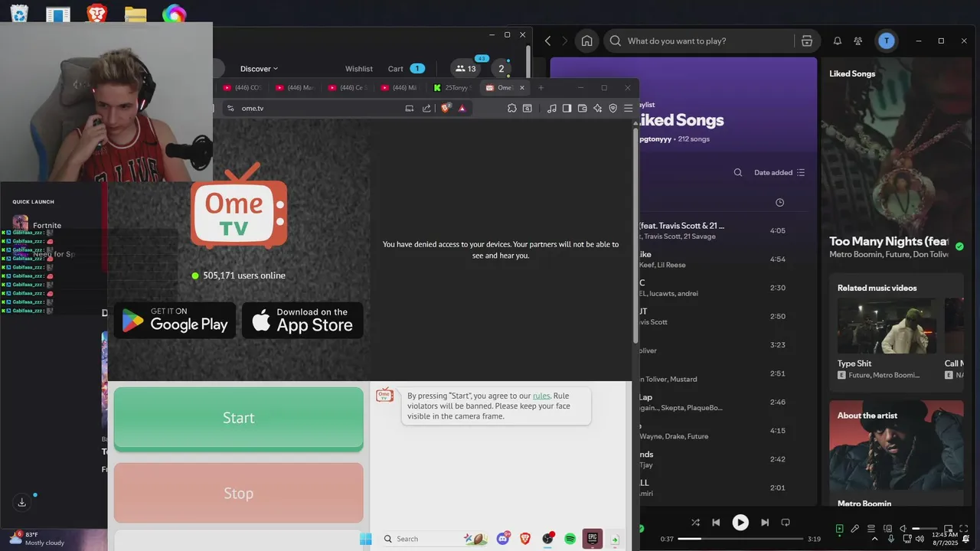Open Spotify mini player icon
This screenshot has height=551, width=980.
pyautogui.click(x=949, y=529)
